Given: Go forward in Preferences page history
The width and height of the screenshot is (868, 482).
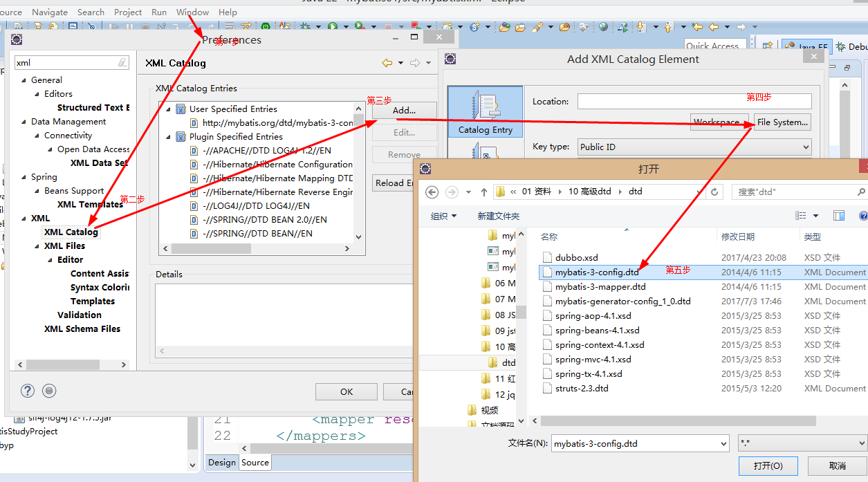Looking at the screenshot, I should click(x=415, y=63).
